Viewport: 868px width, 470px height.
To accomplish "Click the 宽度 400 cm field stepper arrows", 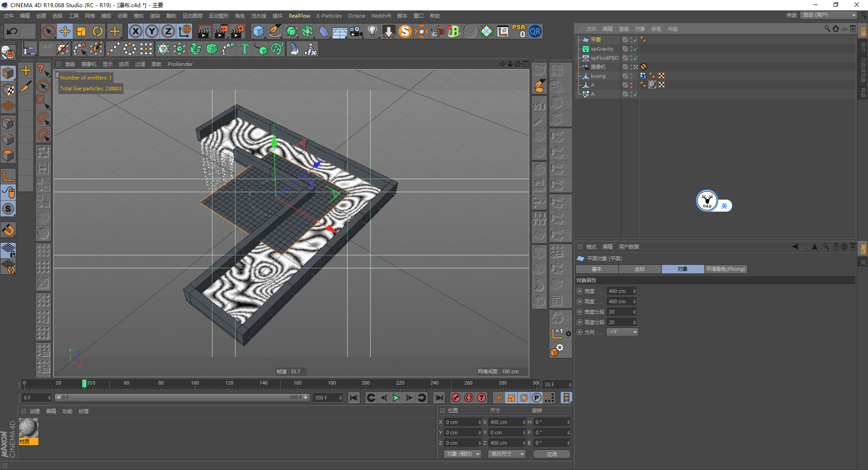I will click(635, 291).
